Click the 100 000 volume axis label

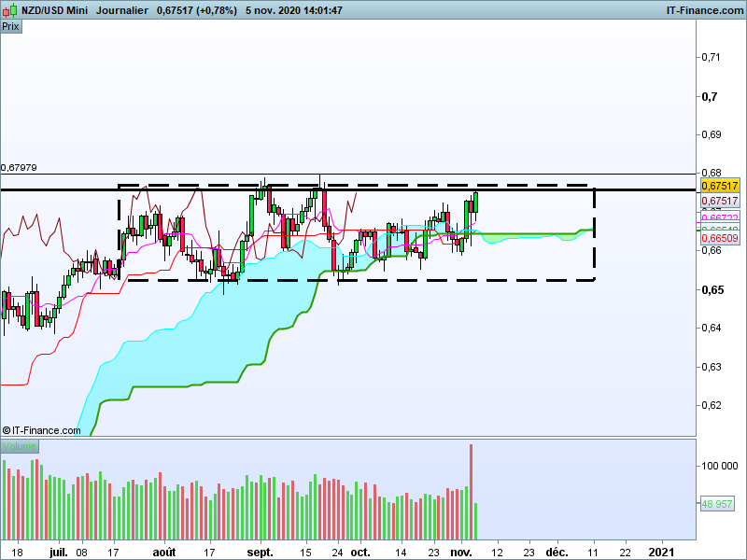719,466
